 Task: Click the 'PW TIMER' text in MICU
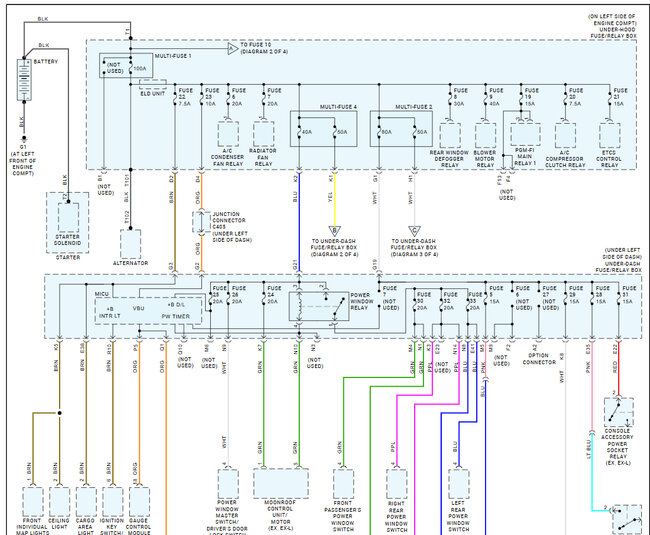175,316
